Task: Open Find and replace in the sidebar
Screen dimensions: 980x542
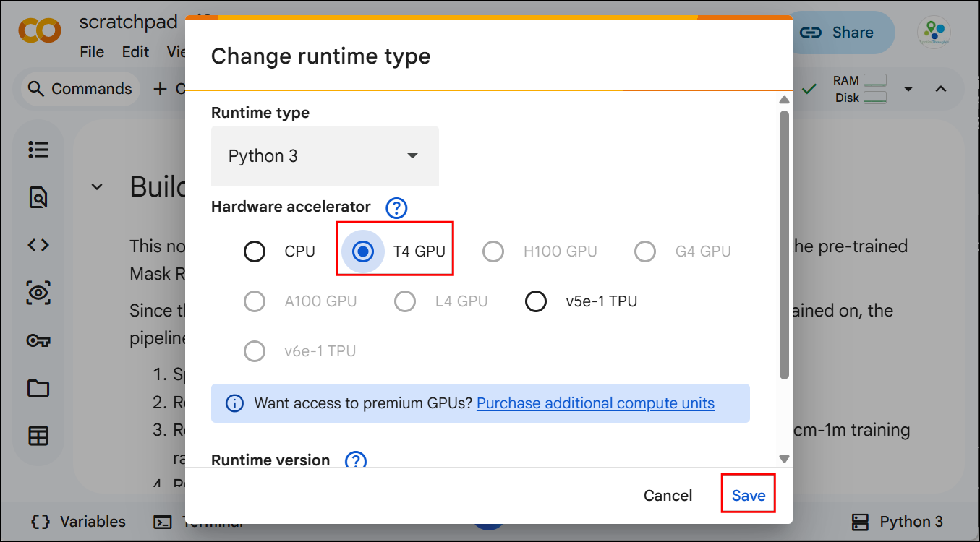Action: pyautogui.click(x=38, y=197)
